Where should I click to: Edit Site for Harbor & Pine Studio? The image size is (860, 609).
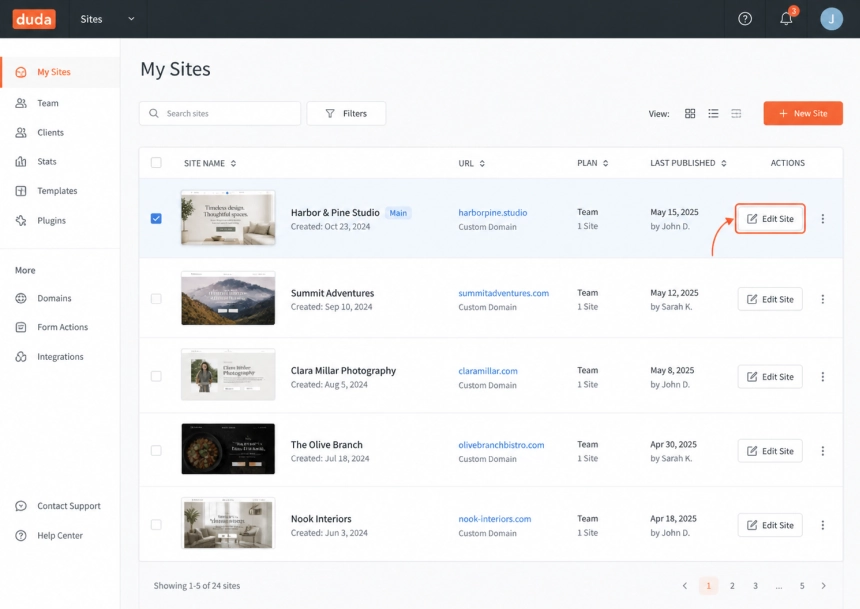(x=770, y=218)
